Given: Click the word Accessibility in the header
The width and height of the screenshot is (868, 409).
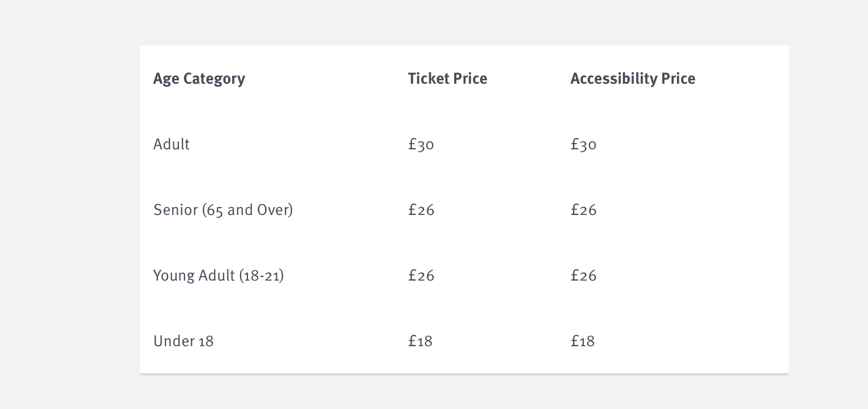Looking at the screenshot, I should coord(606,79).
